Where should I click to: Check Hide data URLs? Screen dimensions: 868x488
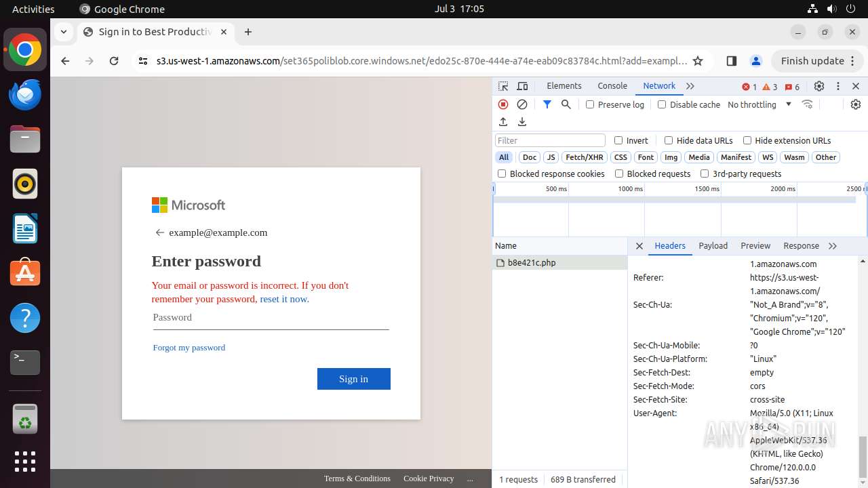coord(669,140)
